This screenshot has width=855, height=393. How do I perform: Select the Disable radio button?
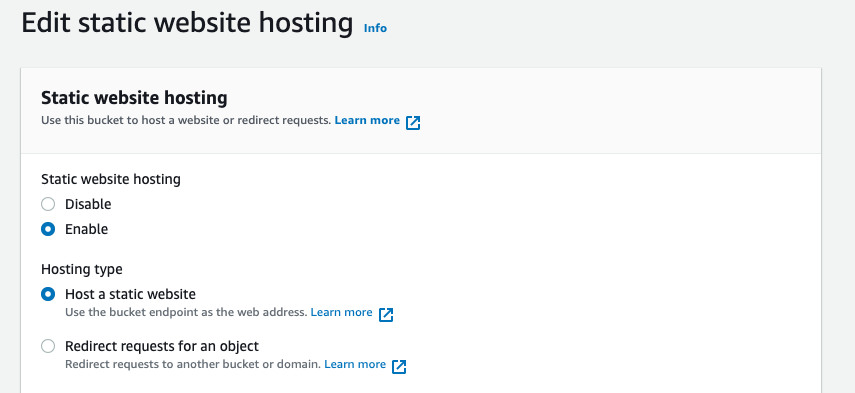pyautogui.click(x=48, y=204)
